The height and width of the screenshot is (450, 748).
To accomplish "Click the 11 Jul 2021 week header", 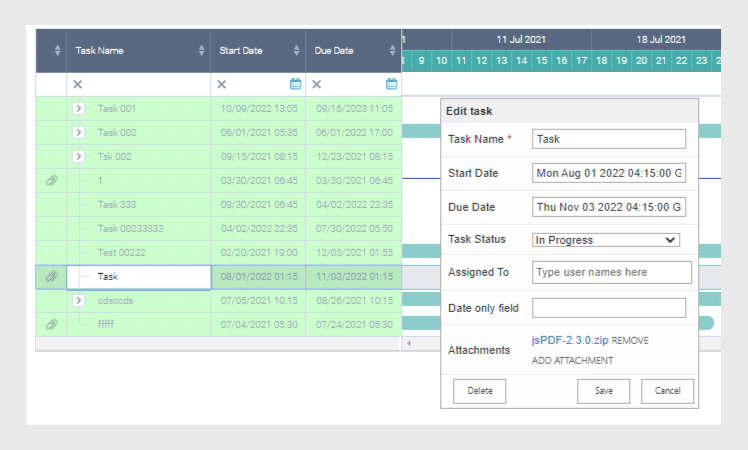I will click(521, 40).
